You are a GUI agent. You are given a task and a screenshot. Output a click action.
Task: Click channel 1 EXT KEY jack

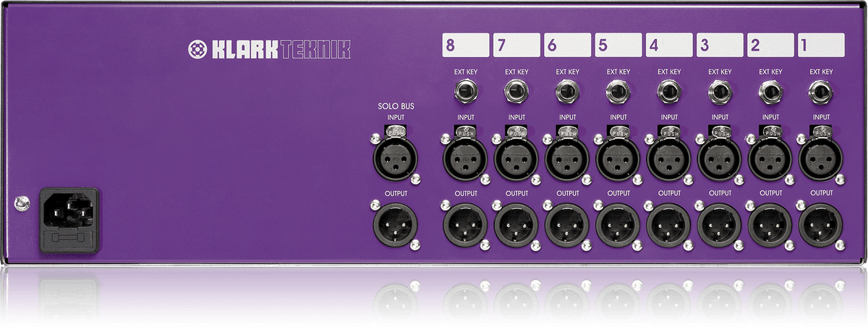click(821, 92)
